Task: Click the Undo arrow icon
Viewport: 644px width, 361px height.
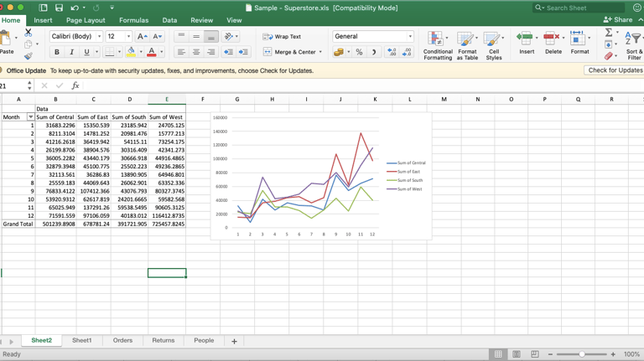Action: coord(75,8)
